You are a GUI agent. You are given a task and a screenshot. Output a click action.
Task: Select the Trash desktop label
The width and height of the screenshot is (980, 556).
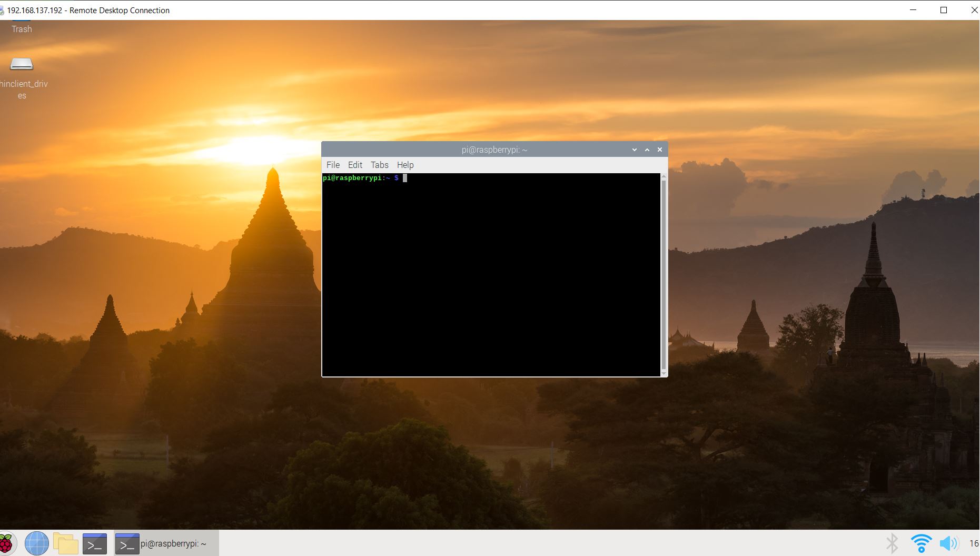click(x=22, y=29)
